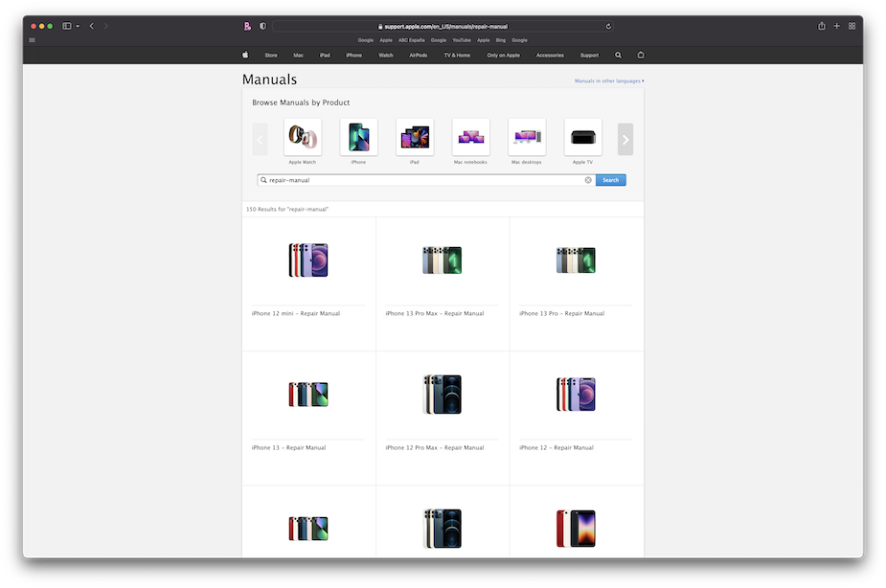Open the iPad navigation menu item
This screenshot has height=588, width=886.
coord(325,56)
